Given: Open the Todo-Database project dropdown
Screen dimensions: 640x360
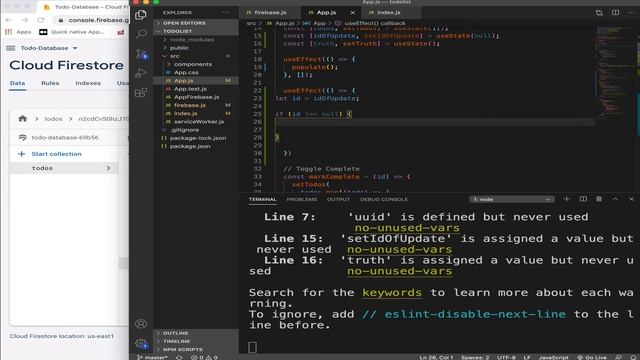Looking at the screenshot, I should pyautogui.click(x=49, y=48).
